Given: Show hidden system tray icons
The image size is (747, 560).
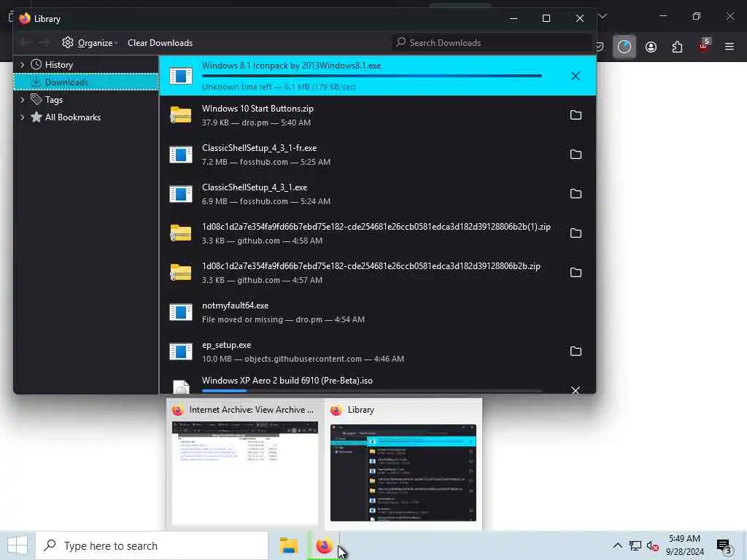Looking at the screenshot, I should (617, 545).
